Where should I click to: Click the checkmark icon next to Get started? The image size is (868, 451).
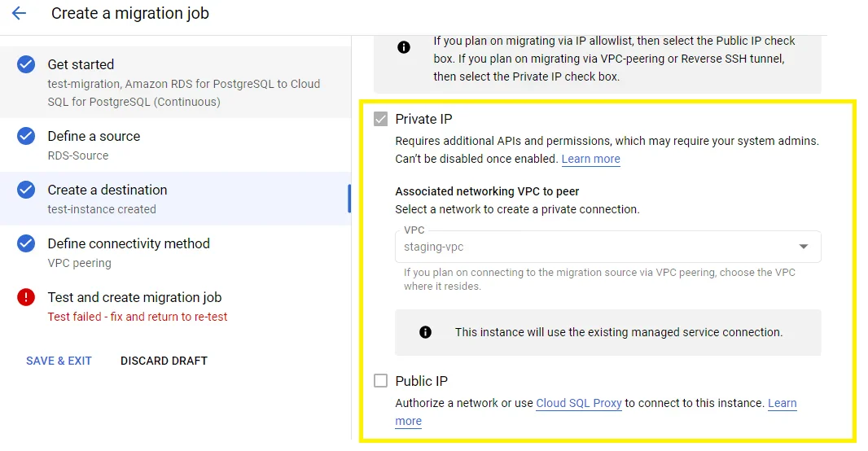pyautogui.click(x=26, y=65)
